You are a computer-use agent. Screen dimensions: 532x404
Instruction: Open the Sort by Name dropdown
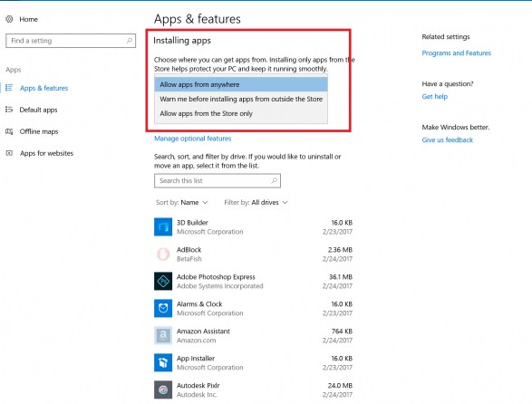tap(182, 203)
